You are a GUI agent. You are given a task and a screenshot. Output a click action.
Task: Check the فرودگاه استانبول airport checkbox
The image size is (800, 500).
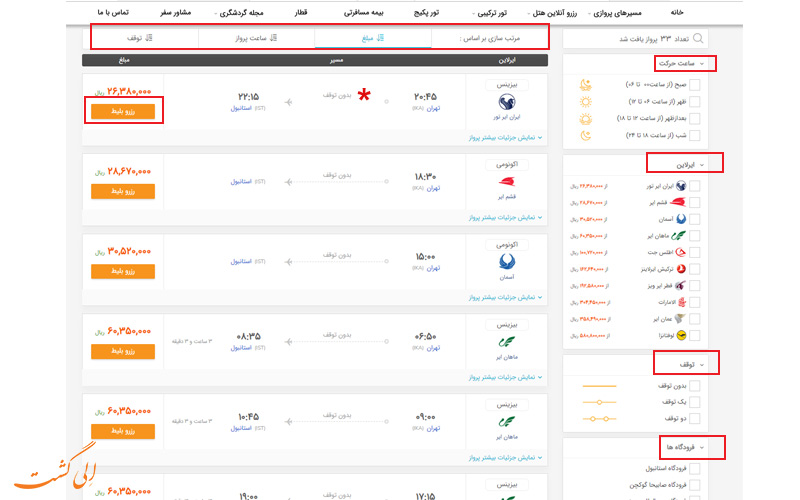point(694,468)
